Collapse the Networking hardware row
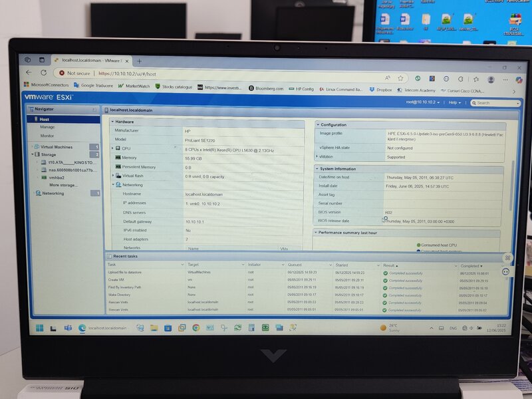532x399 pixels. pyautogui.click(x=113, y=185)
